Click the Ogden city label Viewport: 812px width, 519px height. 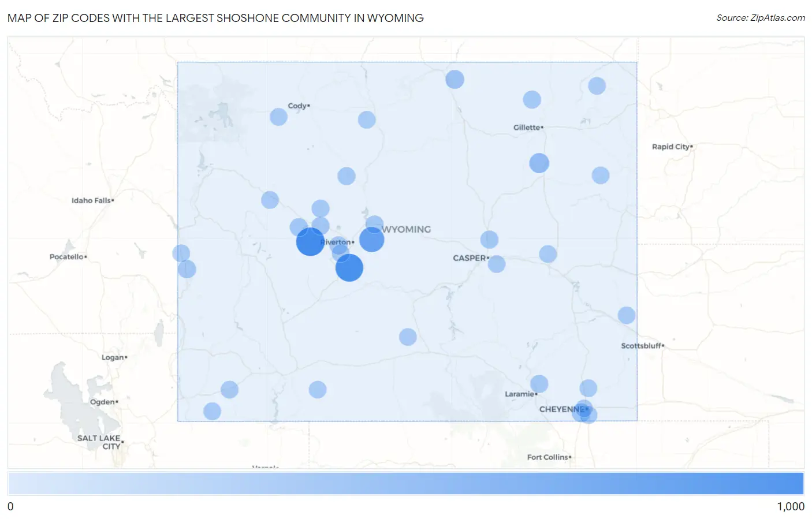pyautogui.click(x=103, y=402)
